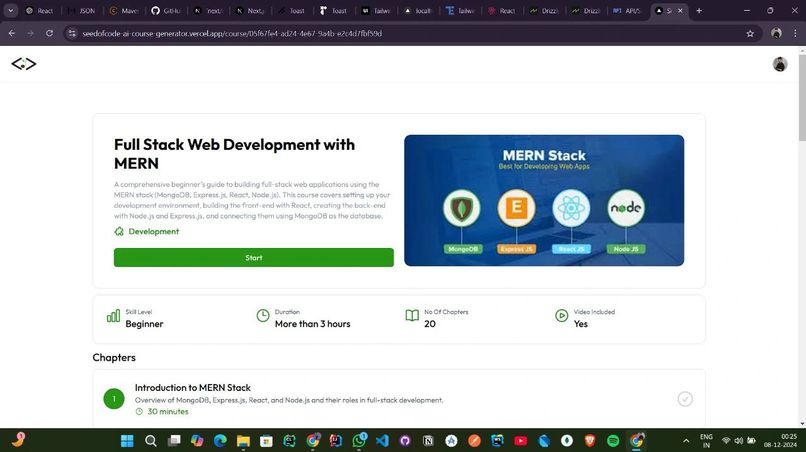Open the Introduction to MERN Stack chapter
The width and height of the screenshot is (806, 452).
(x=193, y=388)
